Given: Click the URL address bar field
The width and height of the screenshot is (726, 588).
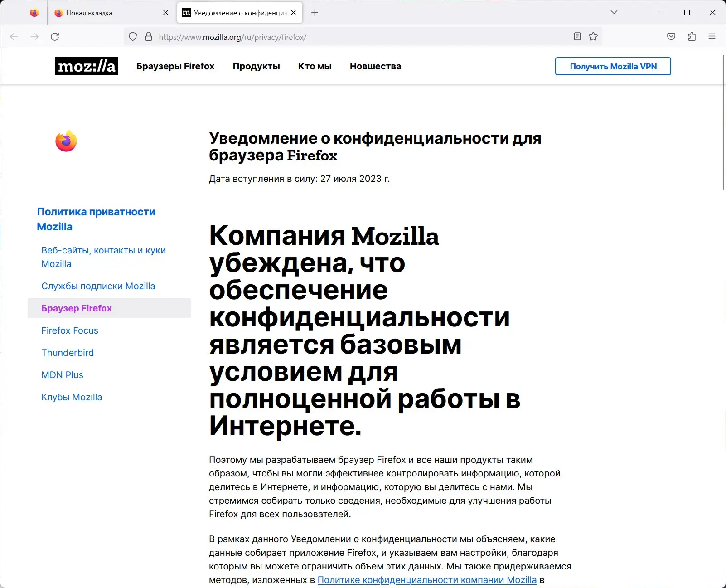Looking at the screenshot, I should (363, 37).
